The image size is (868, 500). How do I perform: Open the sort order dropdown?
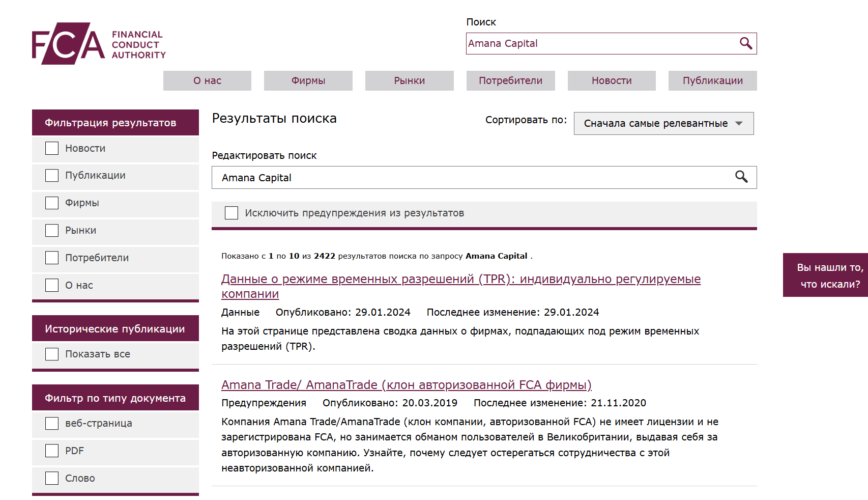pos(663,124)
